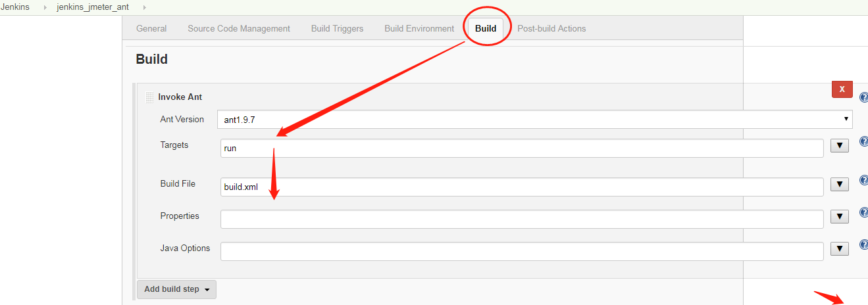Go to Source Code Management tab
868x305 pixels.
[x=239, y=29]
